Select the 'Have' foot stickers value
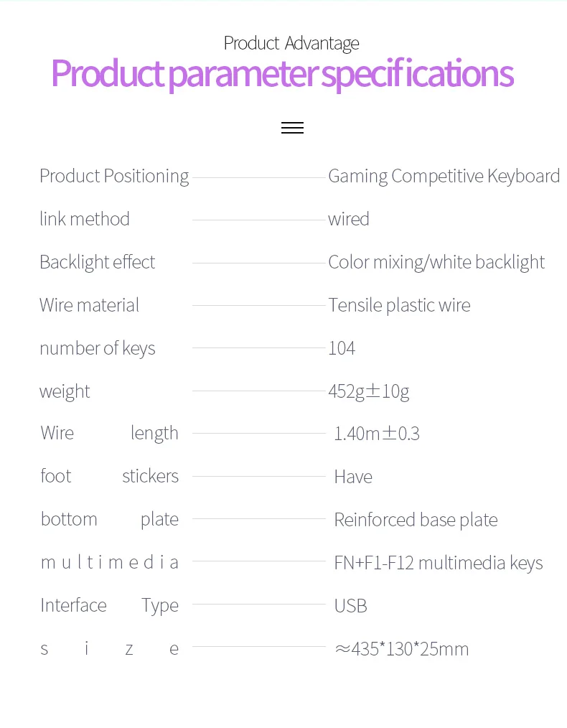The image size is (567, 728). [x=353, y=477]
